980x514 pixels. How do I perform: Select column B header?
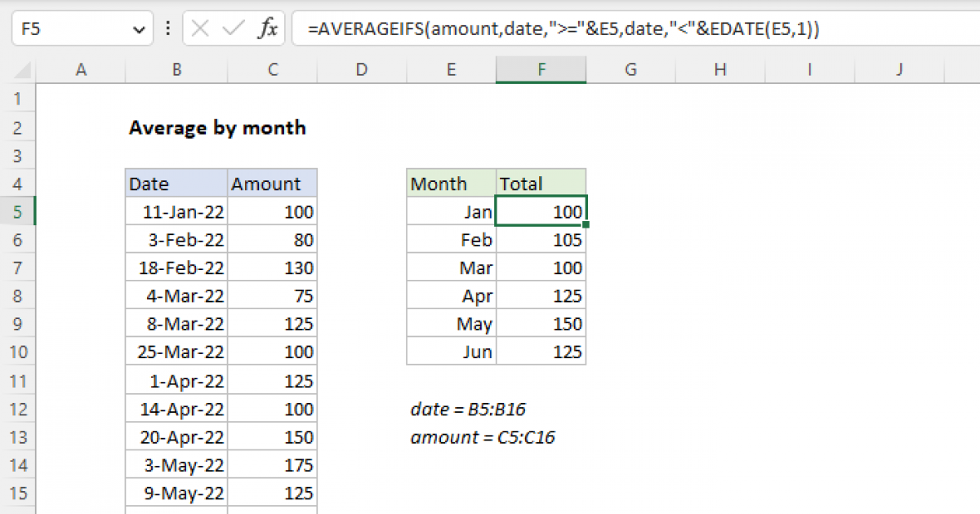tap(176, 70)
